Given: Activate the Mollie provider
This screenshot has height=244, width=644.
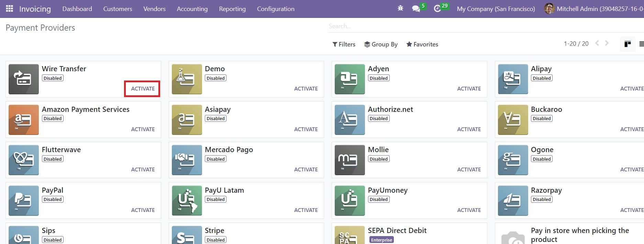Looking at the screenshot, I should click(469, 170).
